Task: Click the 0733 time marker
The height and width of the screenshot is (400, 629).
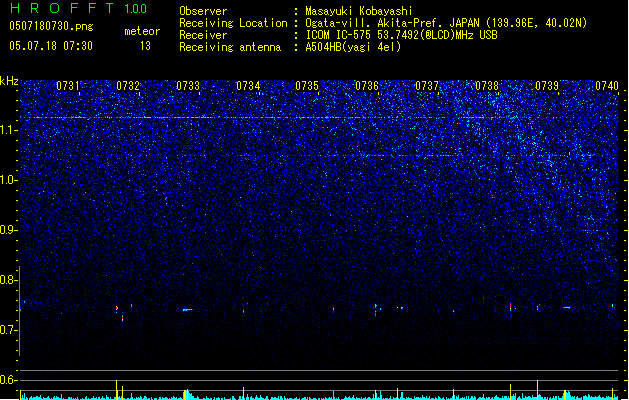Action: pyautogui.click(x=188, y=86)
